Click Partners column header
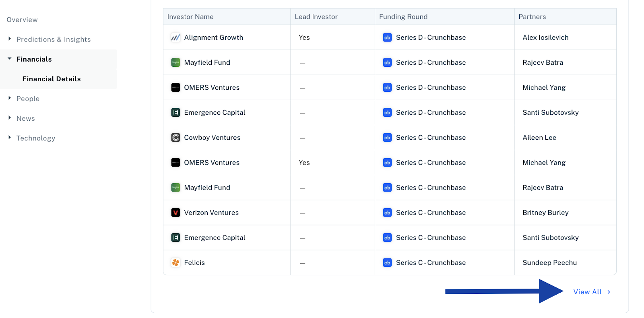The height and width of the screenshot is (318, 644). pos(532,17)
